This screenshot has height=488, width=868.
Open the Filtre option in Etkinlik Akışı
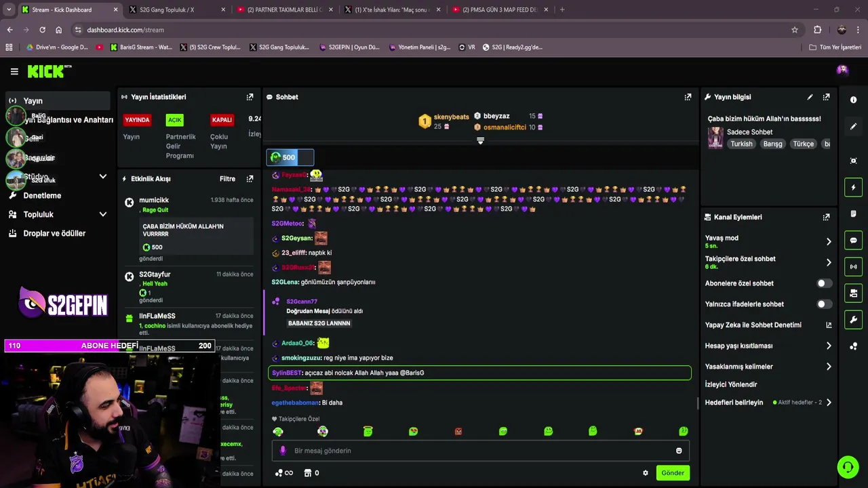(x=227, y=179)
